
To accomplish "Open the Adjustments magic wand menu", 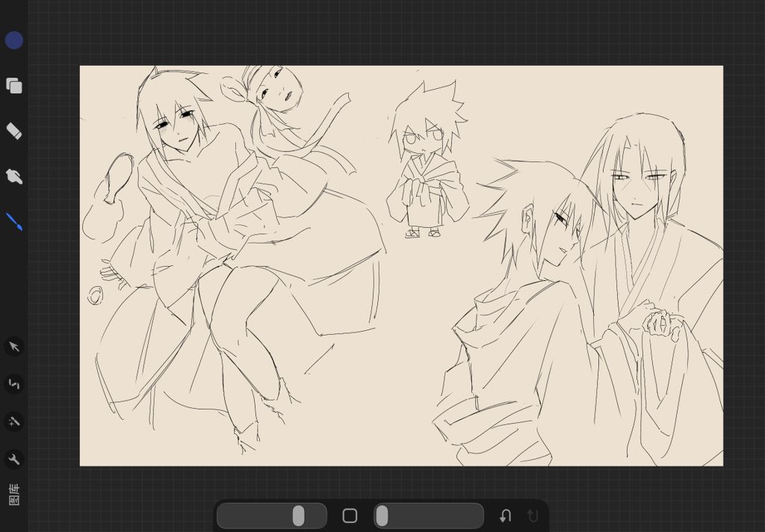I will tap(14, 421).
